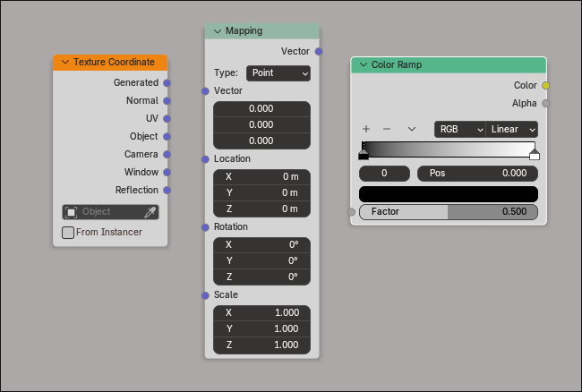The width and height of the screenshot is (582, 392).
Task: Click the Rotation Z field
Action: (261, 277)
